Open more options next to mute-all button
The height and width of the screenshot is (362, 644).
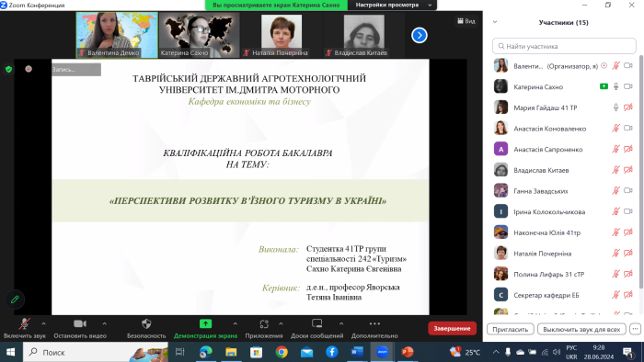click(x=636, y=329)
